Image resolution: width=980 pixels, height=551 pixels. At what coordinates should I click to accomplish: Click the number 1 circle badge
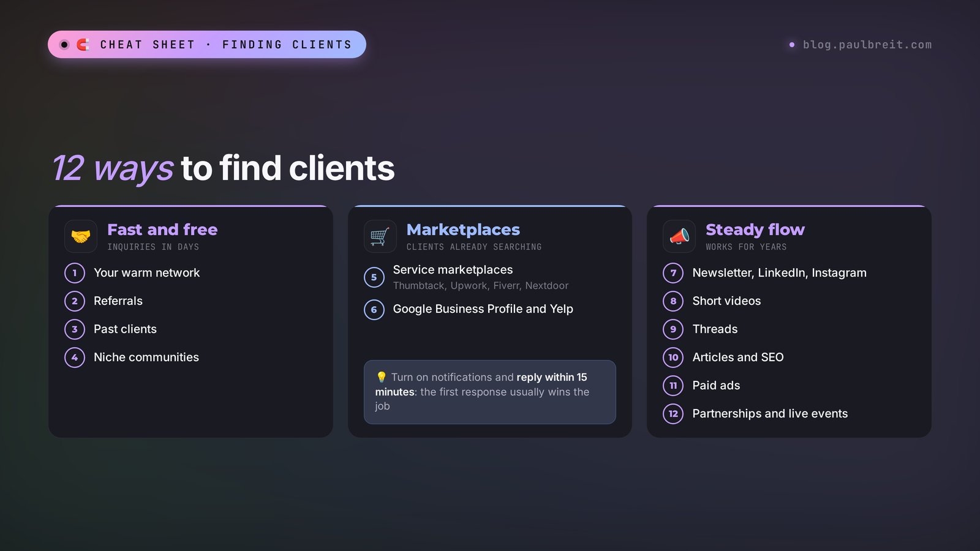pos(75,273)
